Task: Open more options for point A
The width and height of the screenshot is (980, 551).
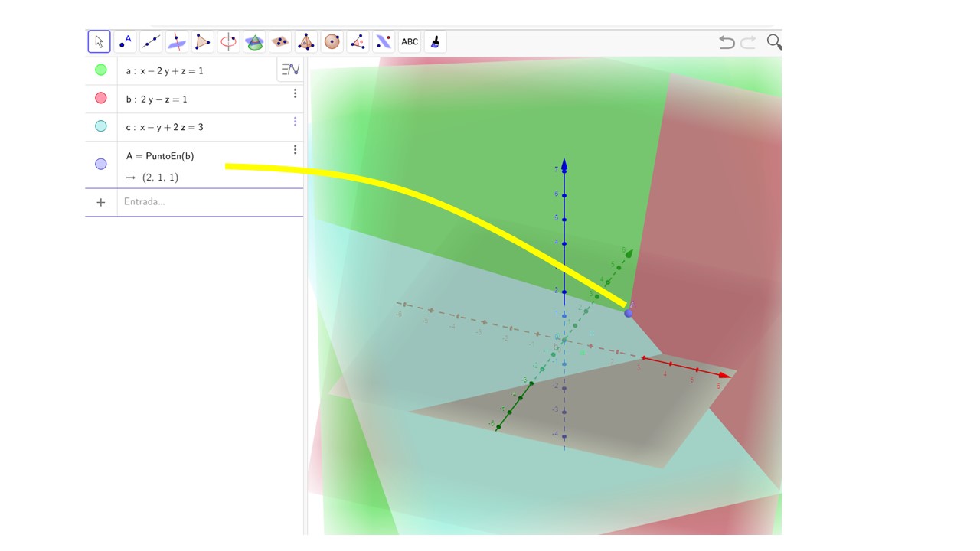Action: (x=295, y=150)
